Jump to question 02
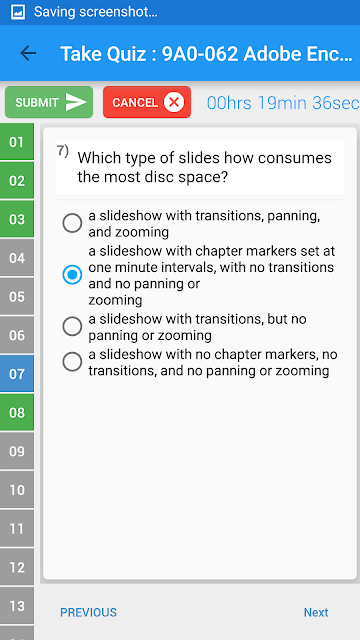 coord(17,180)
